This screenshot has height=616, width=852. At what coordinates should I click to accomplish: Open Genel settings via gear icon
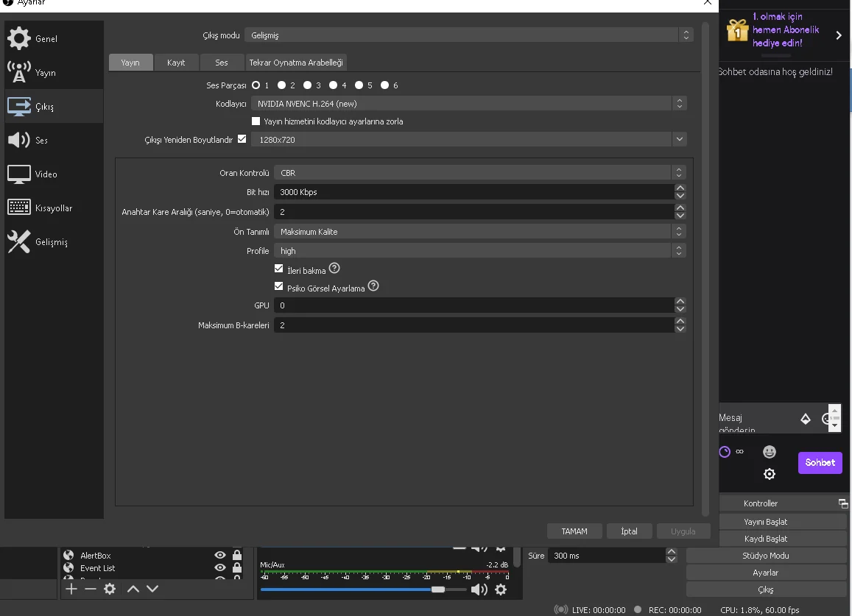click(19, 38)
